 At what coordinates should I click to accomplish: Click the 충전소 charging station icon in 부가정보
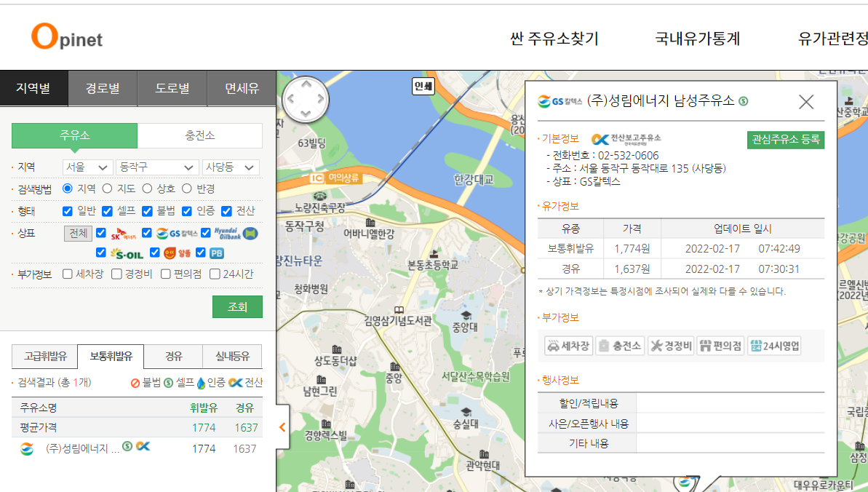coord(620,346)
